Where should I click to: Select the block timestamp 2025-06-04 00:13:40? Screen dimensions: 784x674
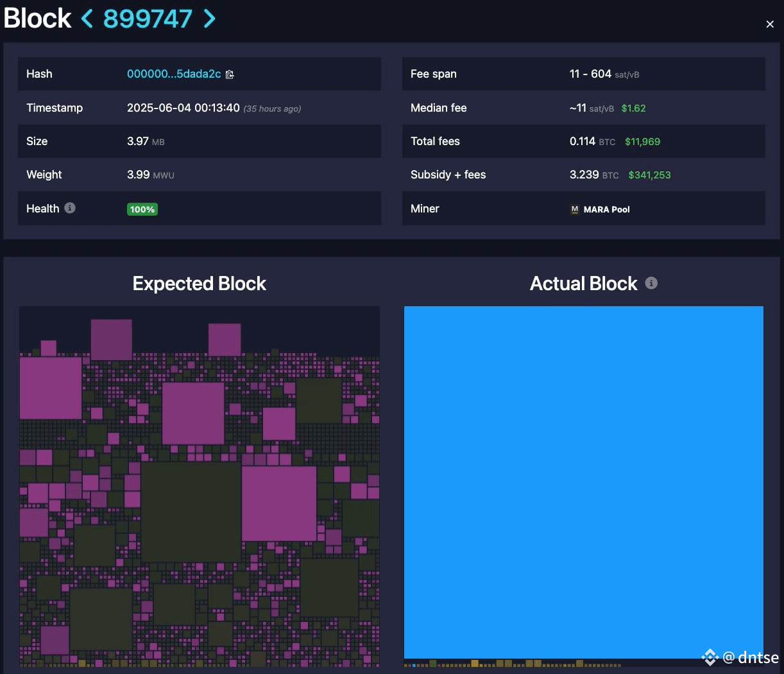coord(183,108)
